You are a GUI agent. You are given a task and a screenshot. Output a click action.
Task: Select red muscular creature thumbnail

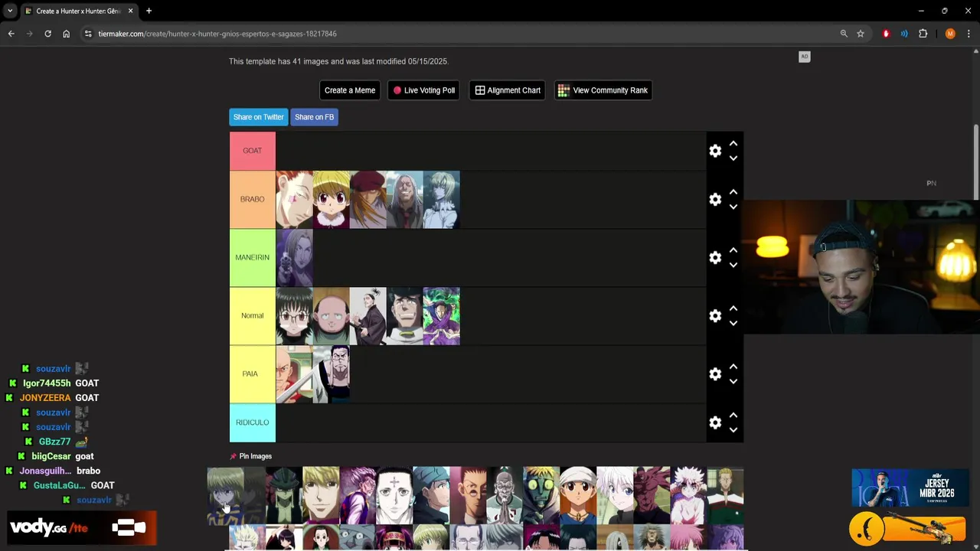tap(652, 495)
